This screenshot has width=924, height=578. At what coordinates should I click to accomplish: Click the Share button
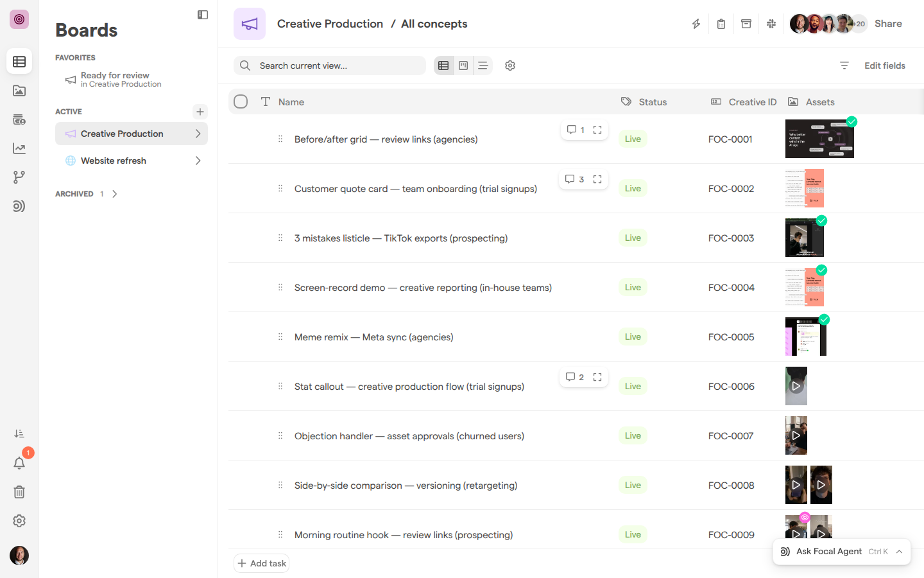point(888,24)
